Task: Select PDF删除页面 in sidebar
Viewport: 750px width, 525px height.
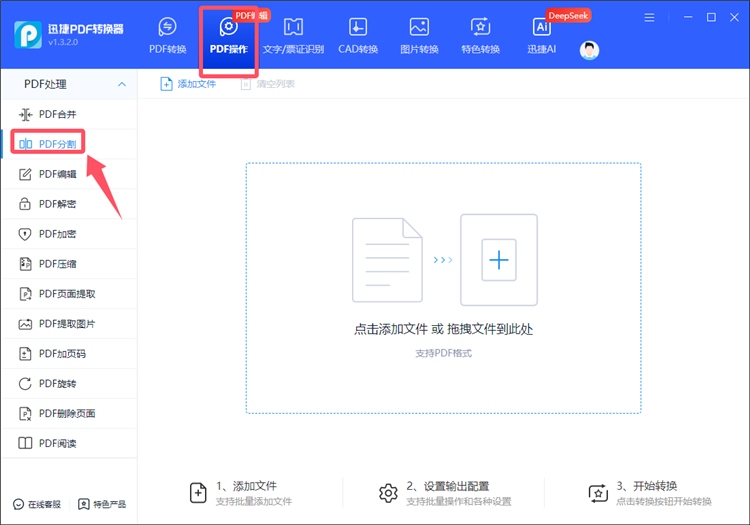Action: pos(69,414)
